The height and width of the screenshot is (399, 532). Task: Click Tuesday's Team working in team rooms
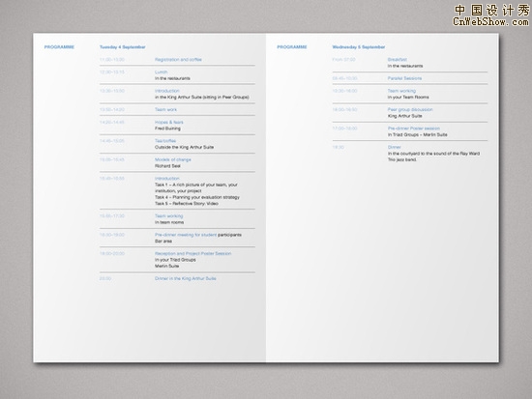click(x=169, y=219)
